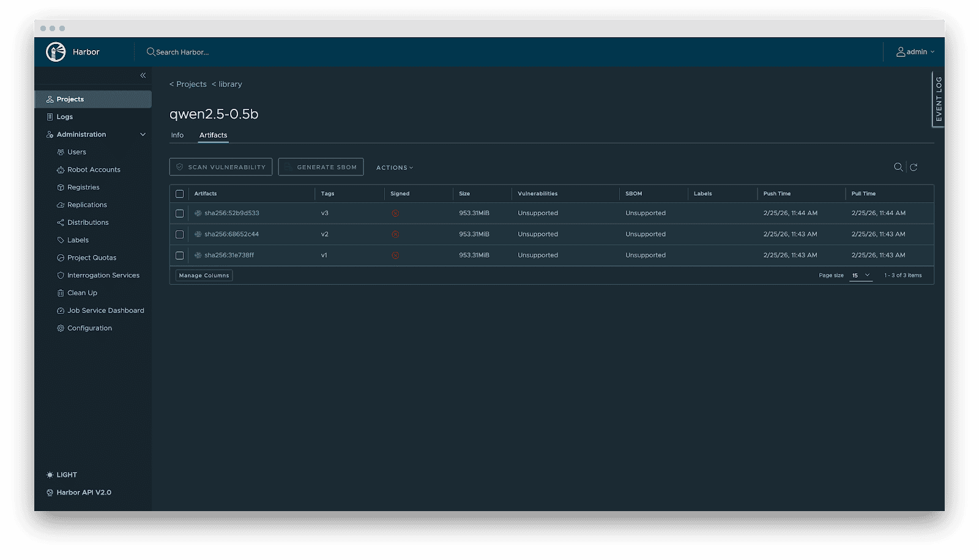
Task: Check the select-all artifacts checkbox
Action: coord(179,194)
